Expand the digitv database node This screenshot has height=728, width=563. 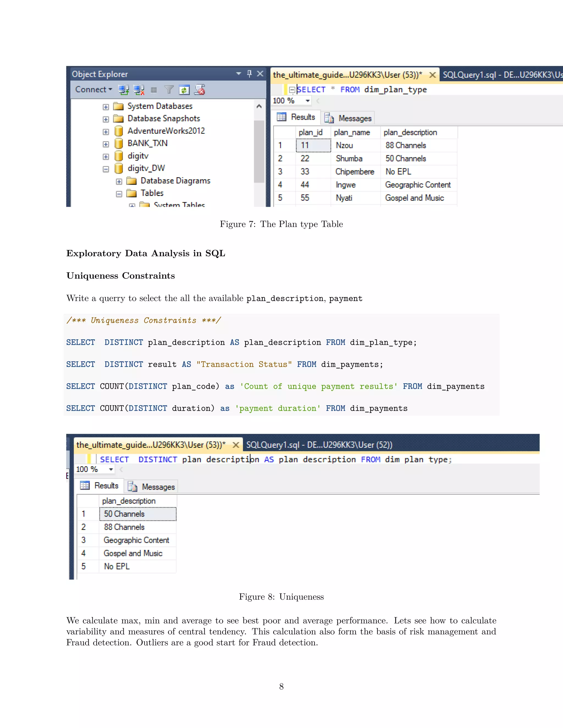(106, 156)
